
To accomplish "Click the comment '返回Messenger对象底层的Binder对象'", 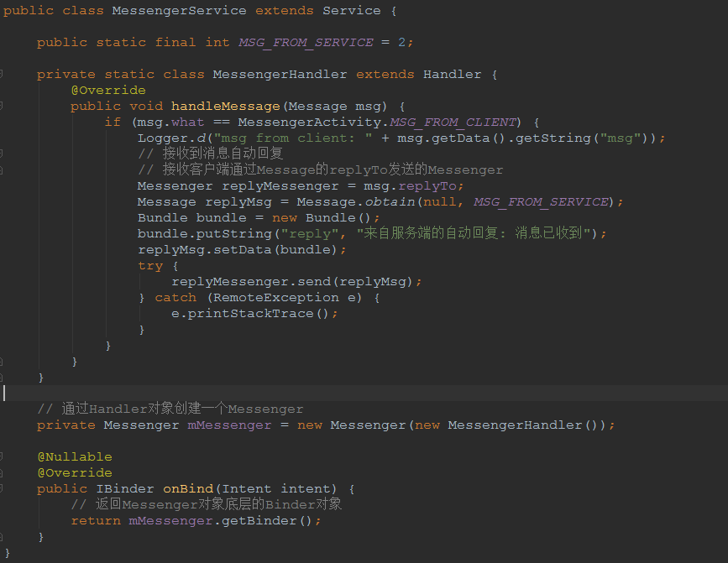I will (207, 504).
